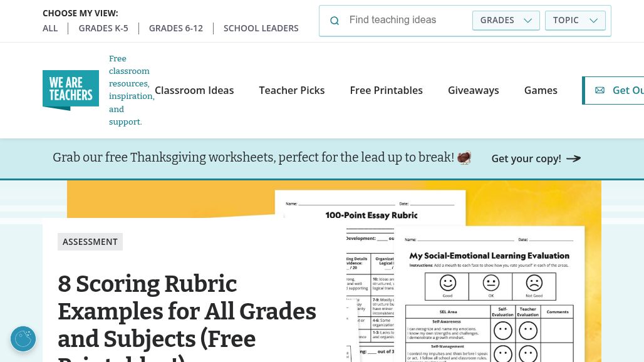The width and height of the screenshot is (644, 362).
Task: Open the Games menu item
Action: pos(541,90)
